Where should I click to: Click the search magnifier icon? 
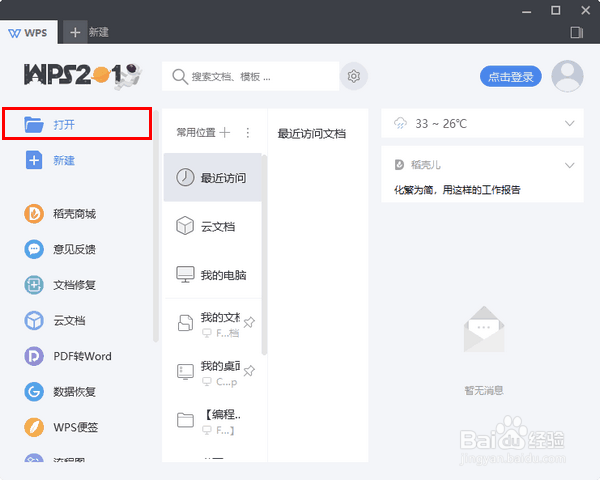[179, 77]
